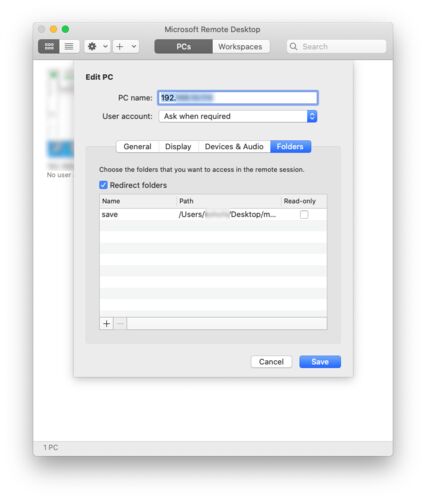Click the yellow minimize window button
This screenshot has width=426, height=500.
[x=53, y=29]
